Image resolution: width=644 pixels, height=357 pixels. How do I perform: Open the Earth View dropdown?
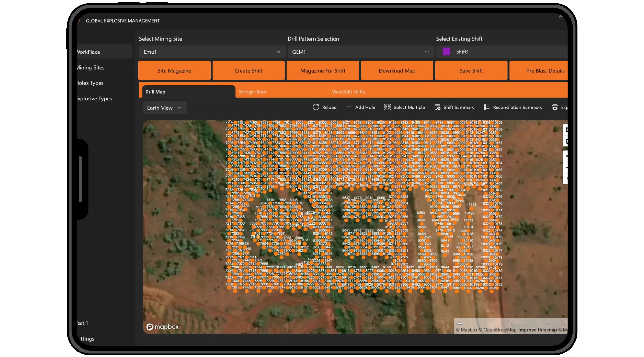point(165,108)
